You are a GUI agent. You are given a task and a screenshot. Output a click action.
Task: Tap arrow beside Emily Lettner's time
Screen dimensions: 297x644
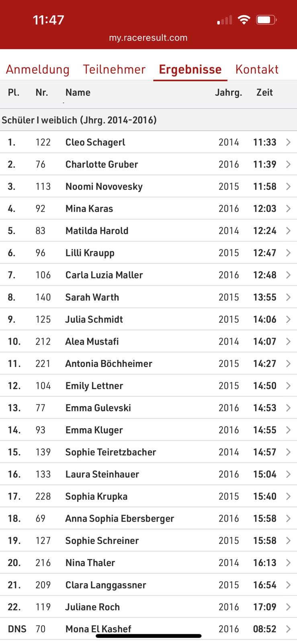(288, 386)
